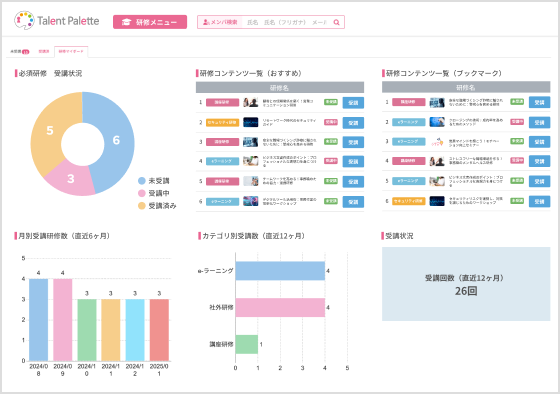Viewport: 560px width, 394px height.
Task: Click the light blue 2024/12 monthly bar
Action: coord(135,330)
